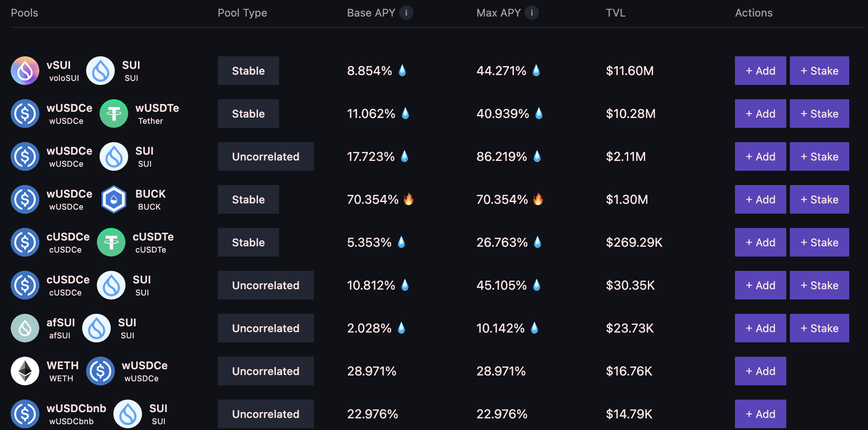
Task: Sort by the TVL column header
Action: click(615, 13)
